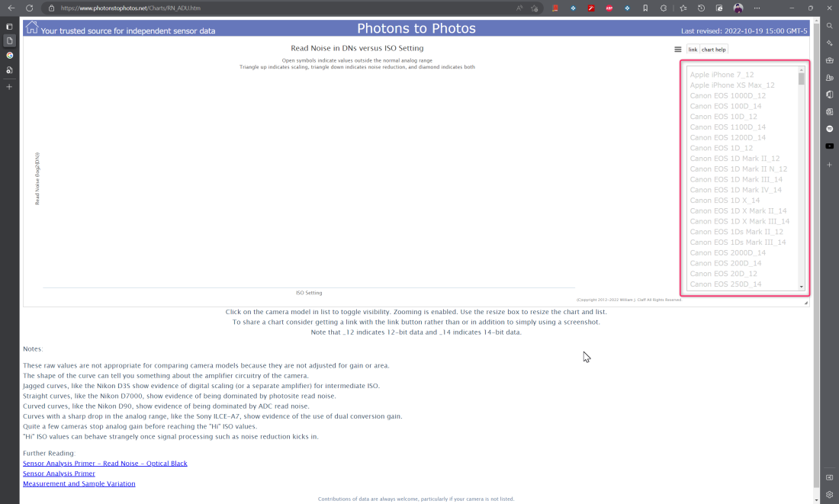This screenshot has height=504, width=839.
Task: Click the site lock icon in address bar
Action: coord(51,8)
